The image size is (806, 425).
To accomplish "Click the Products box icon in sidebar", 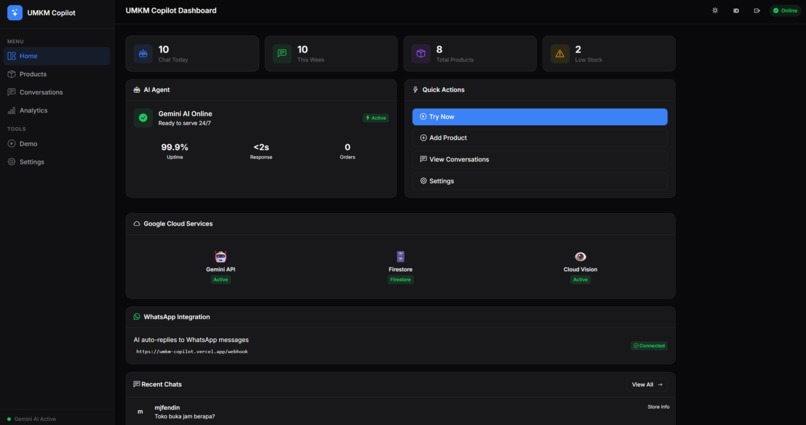I will [11, 74].
